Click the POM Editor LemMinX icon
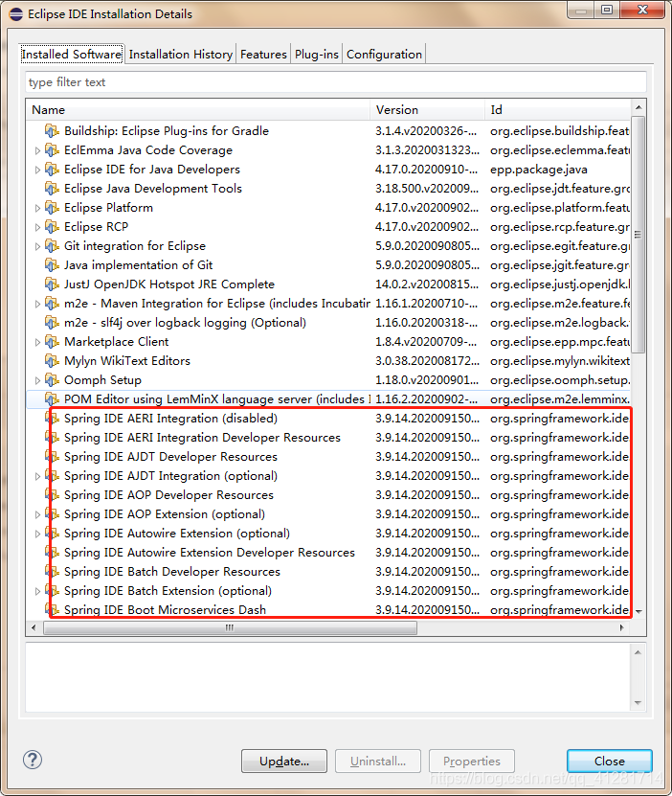 pos(52,399)
